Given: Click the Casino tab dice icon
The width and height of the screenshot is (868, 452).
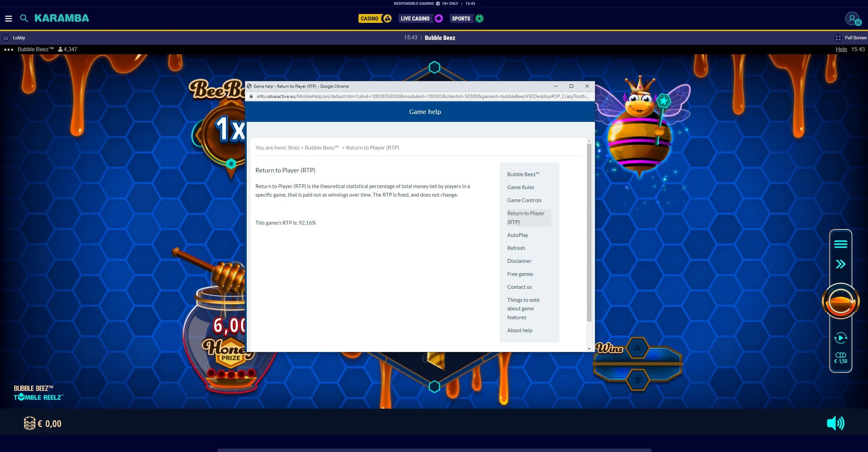Looking at the screenshot, I should [x=387, y=18].
